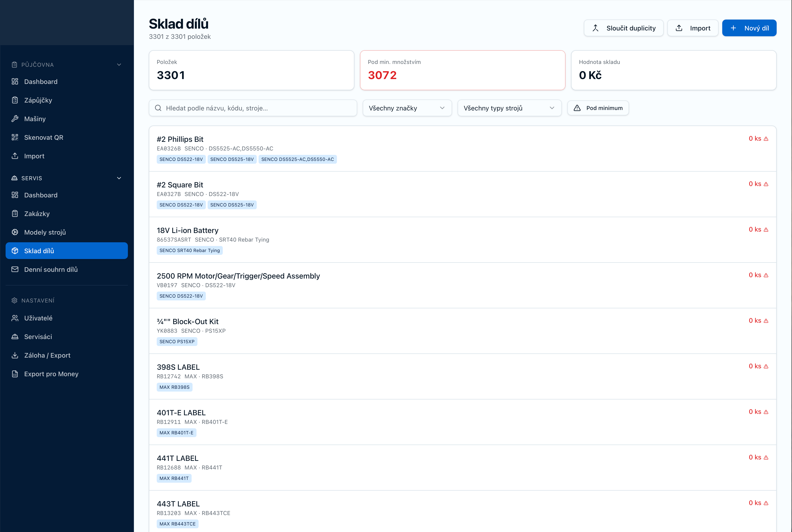Select the Položek 3301 card

pyautogui.click(x=251, y=70)
